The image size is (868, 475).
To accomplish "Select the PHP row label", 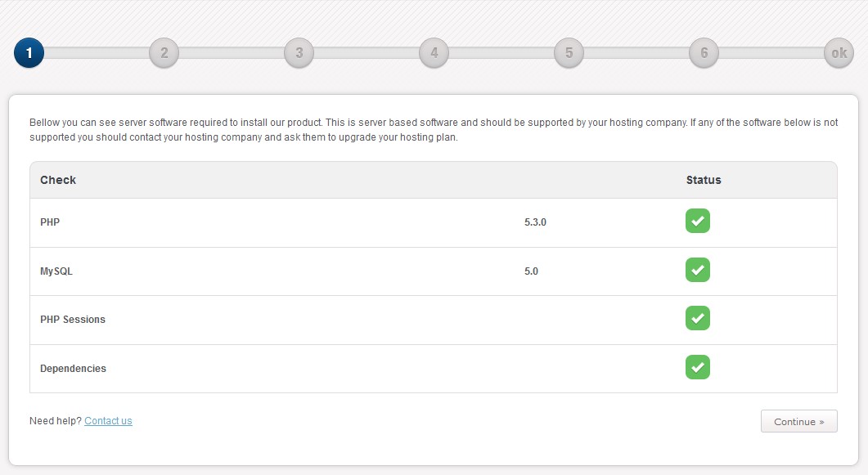I will pos(50,222).
